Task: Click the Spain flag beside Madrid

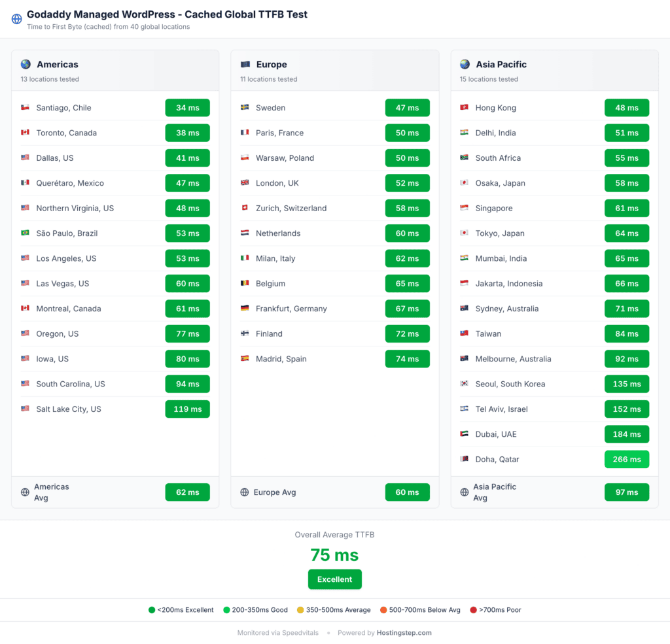Action: coord(245,358)
